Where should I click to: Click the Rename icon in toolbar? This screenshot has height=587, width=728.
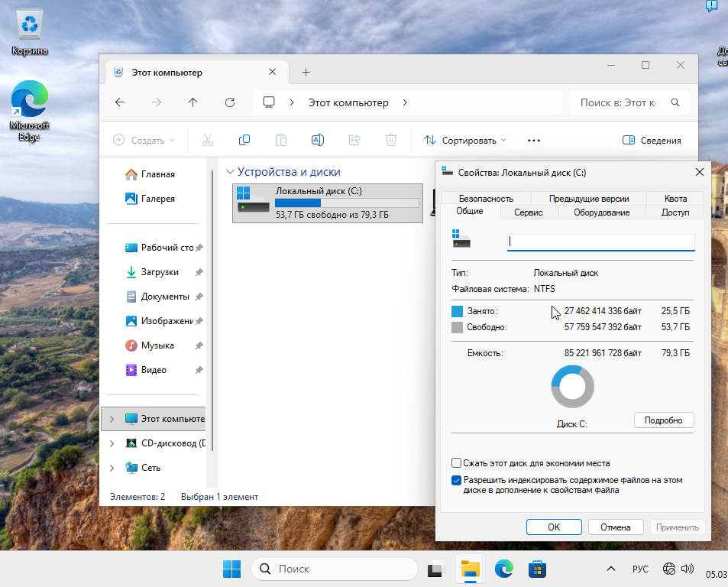pos(318,140)
